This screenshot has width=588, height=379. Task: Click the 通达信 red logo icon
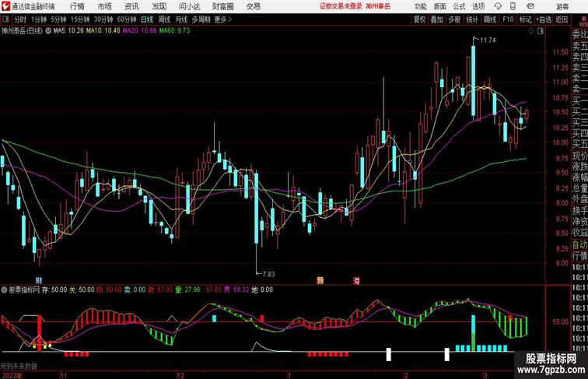tap(5, 6)
